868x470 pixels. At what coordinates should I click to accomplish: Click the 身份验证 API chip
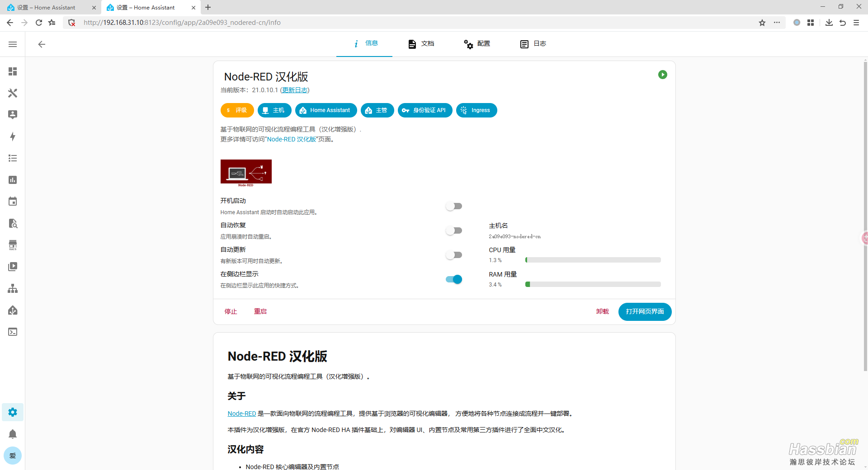tap(425, 110)
